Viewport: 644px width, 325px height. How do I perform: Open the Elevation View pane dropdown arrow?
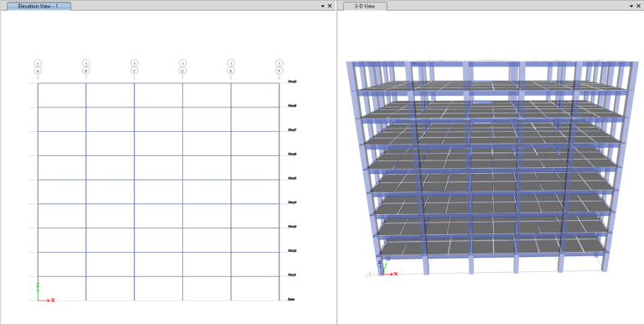[323, 6]
